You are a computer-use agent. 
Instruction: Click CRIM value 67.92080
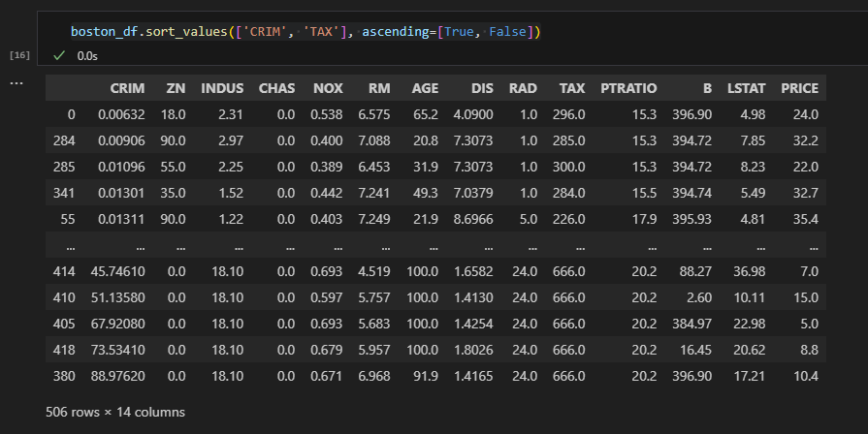(118, 324)
